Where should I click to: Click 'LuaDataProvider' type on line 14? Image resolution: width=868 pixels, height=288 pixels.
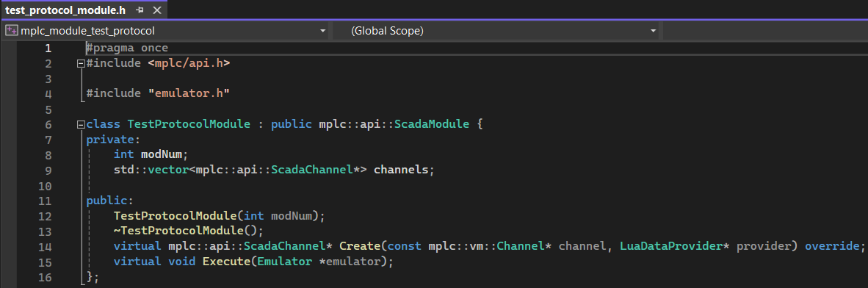click(x=671, y=246)
